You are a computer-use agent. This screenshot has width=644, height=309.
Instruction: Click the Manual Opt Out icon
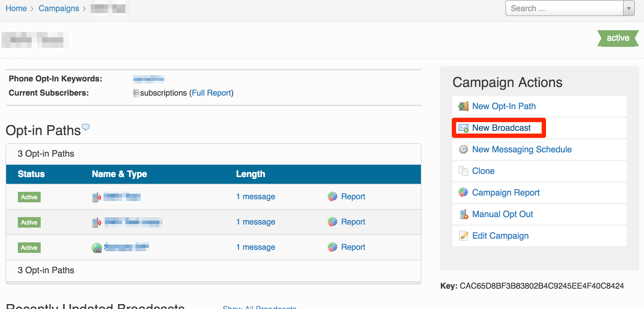click(464, 214)
